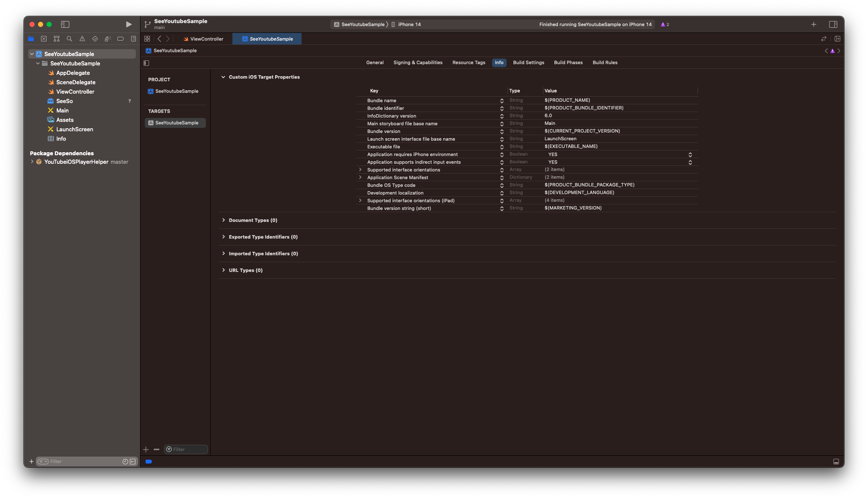Open the Issue navigator warning icon
868x499 pixels.
click(x=82, y=39)
